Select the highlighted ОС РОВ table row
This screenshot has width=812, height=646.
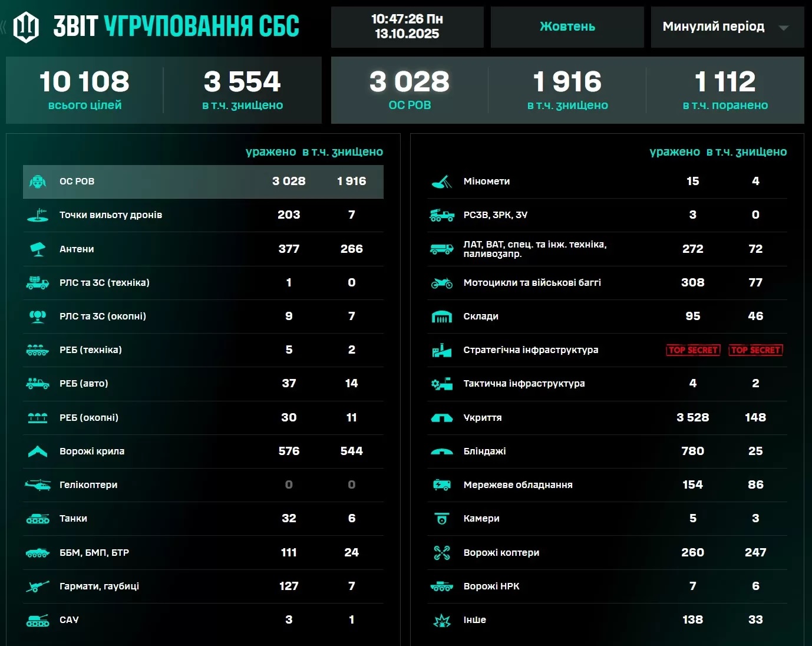(x=203, y=182)
